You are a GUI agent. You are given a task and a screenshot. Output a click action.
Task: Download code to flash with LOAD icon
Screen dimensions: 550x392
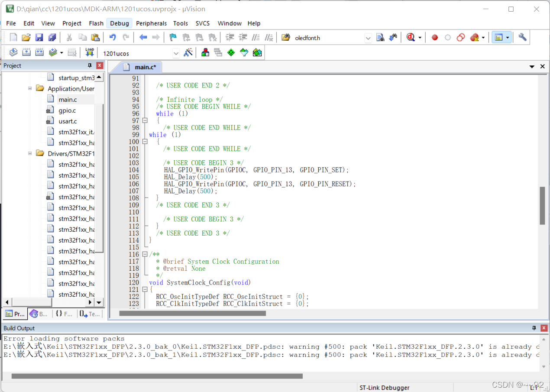tap(90, 53)
